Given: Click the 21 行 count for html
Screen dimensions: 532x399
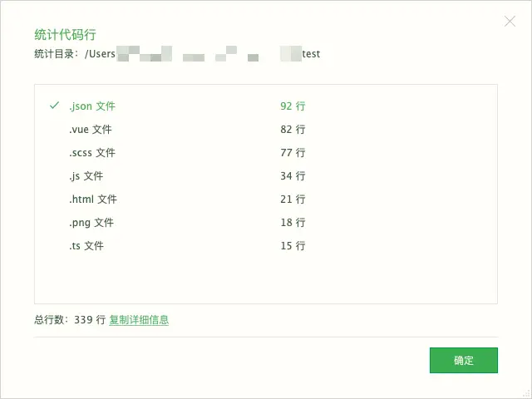Looking at the screenshot, I should pos(293,199).
